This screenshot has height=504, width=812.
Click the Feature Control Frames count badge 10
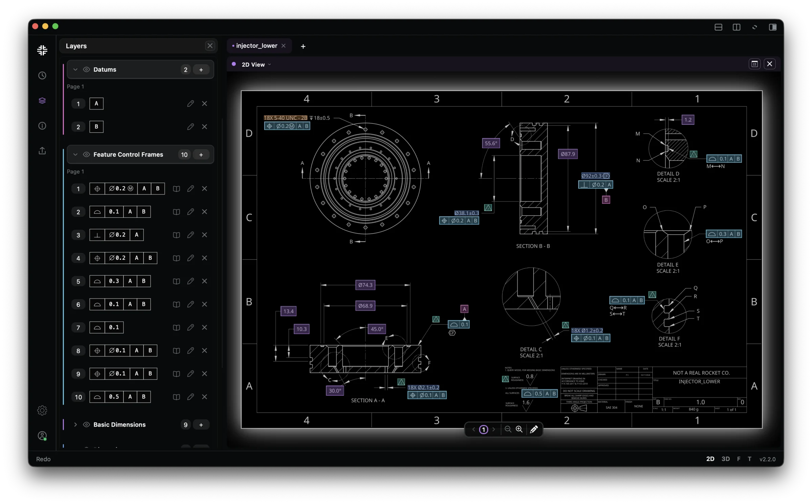tap(184, 155)
